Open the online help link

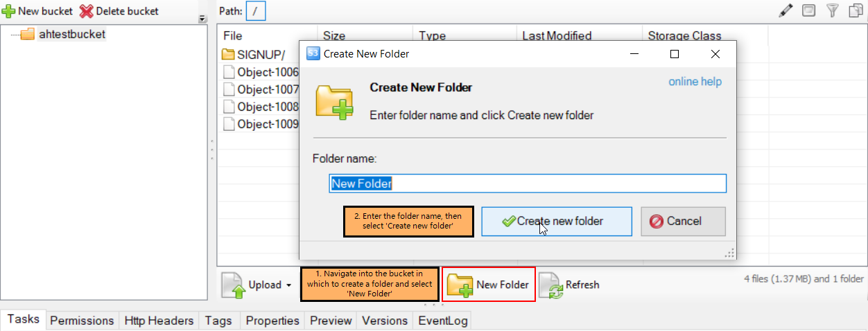coord(695,82)
